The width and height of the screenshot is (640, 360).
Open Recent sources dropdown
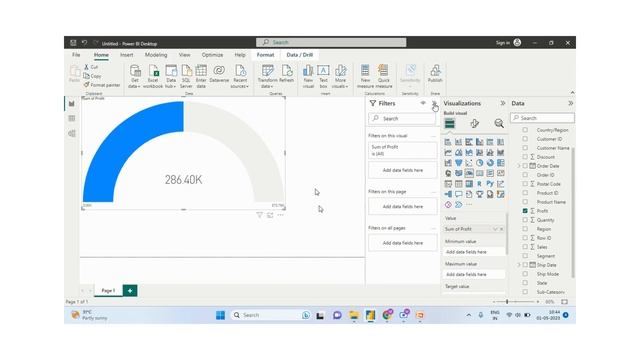[240, 76]
